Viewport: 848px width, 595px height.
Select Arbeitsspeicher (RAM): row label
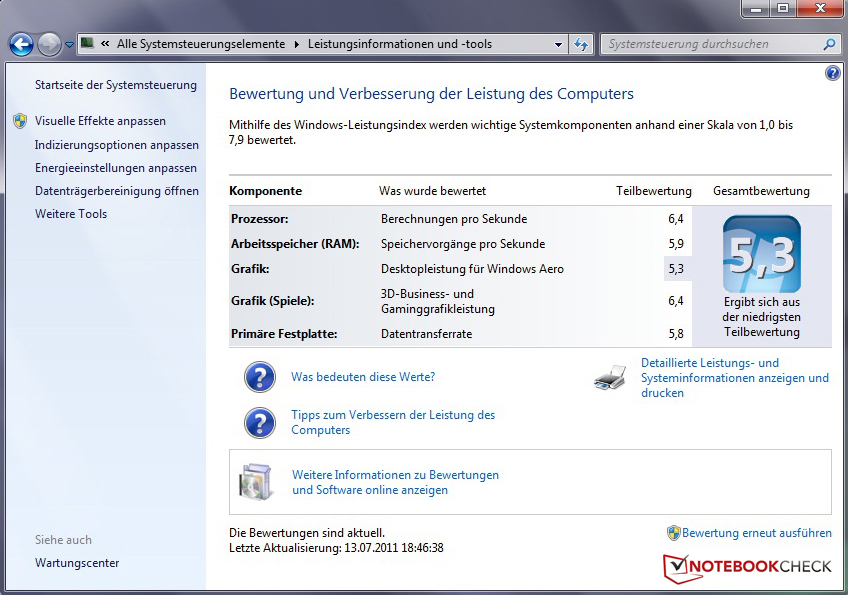click(295, 244)
